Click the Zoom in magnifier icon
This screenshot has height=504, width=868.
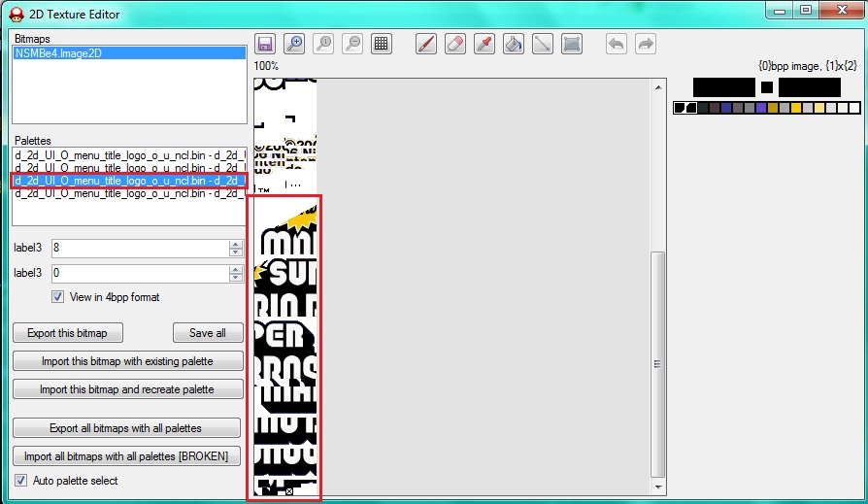(x=294, y=44)
